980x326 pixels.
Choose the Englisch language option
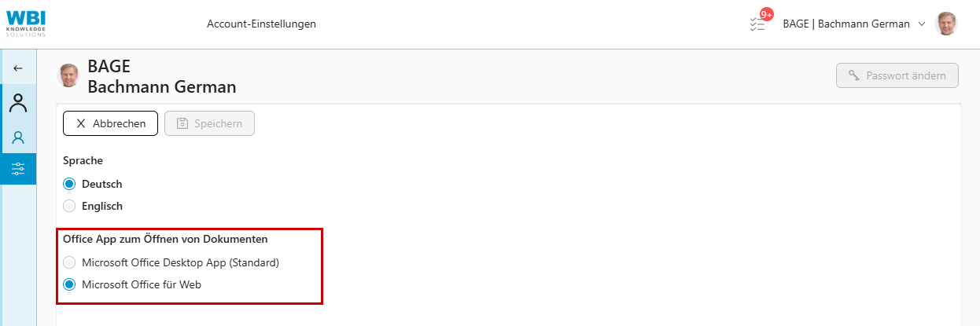[x=69, y=206]
